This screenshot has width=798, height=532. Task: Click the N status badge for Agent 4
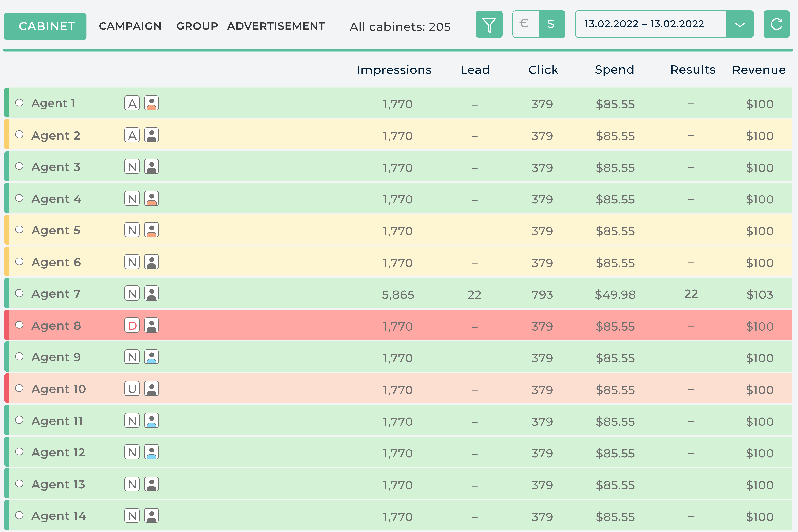[x=132, y=198]
